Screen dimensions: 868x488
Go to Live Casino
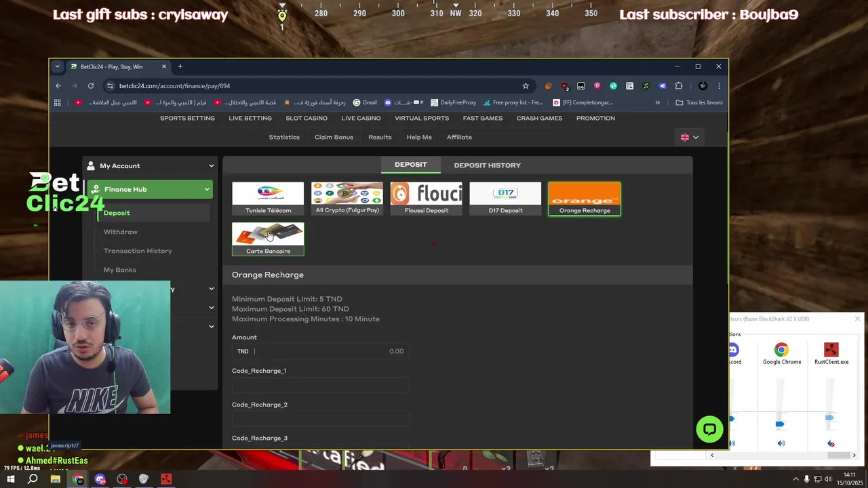pos(361,118)
